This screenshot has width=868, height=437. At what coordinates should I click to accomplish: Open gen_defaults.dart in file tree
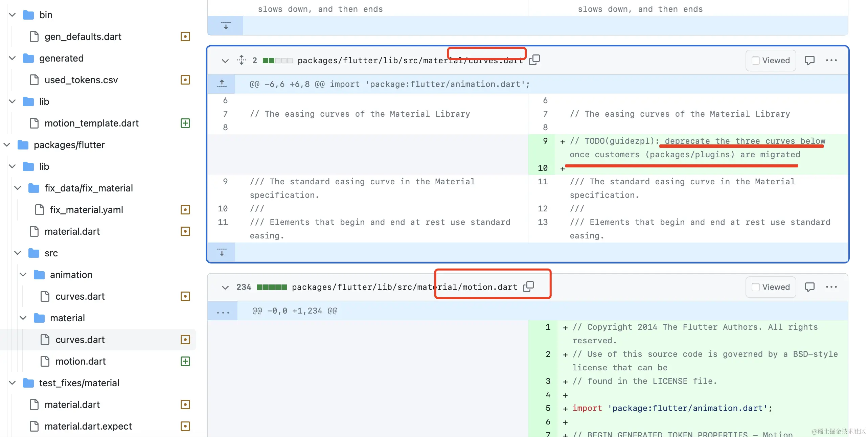[x=83, y=37]
